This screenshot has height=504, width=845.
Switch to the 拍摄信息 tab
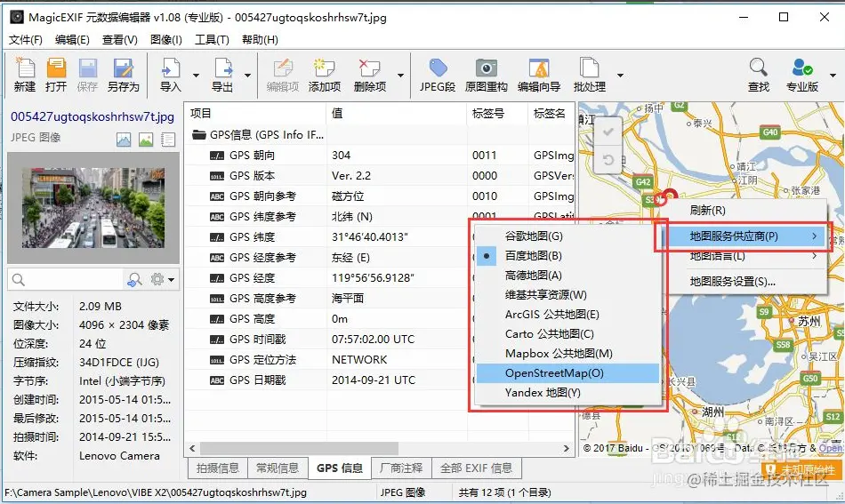[x=218, y=468]
